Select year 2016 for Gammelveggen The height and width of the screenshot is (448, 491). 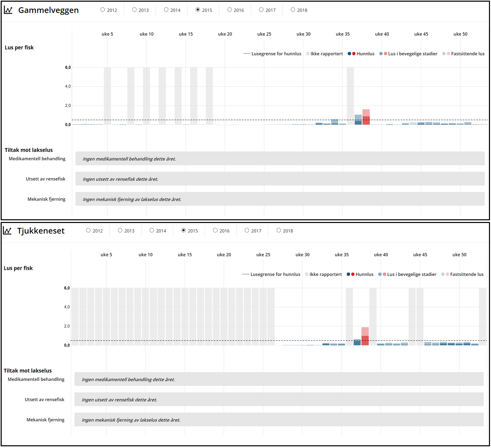229,10
